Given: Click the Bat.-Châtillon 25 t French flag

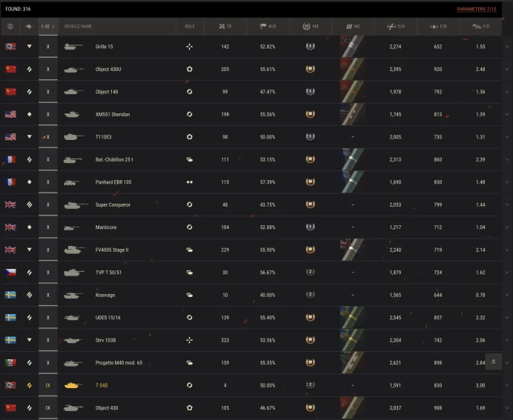Looking at the screenshot, I should click(x=10, y=159).
